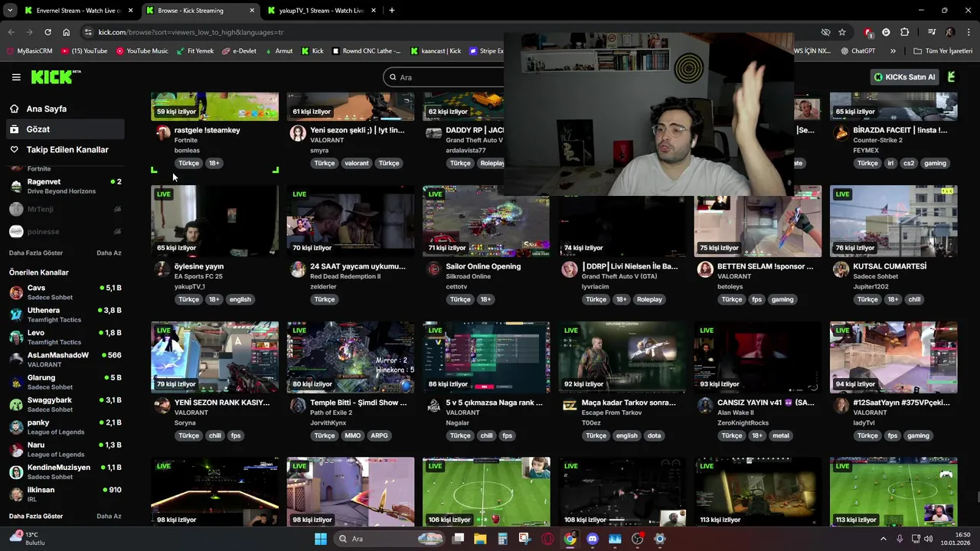The height and width of the screenshot is (551, 980).
Task: Click the ladyTvl channel avatar
Action: click(841, 406)
